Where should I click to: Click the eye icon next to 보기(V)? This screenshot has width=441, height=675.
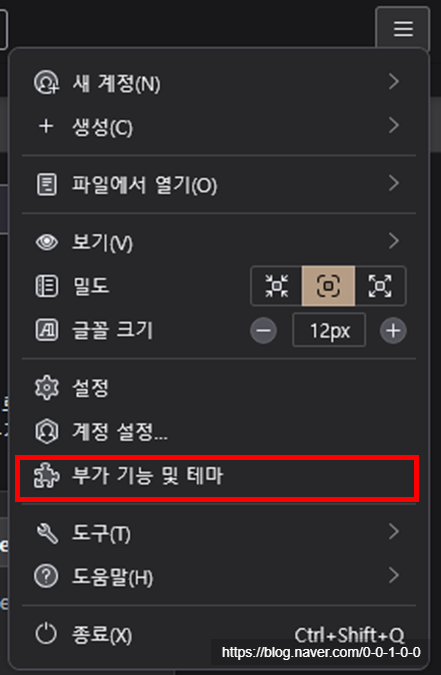point(46,242)
